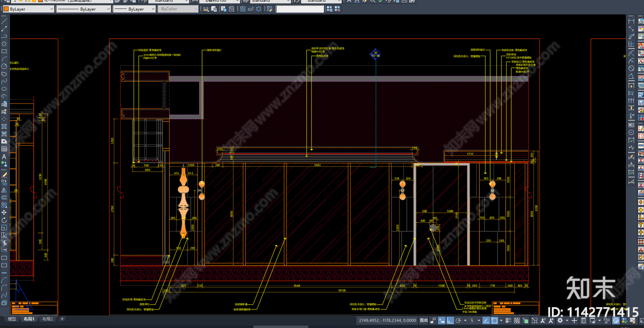This screenshot has height=328, width=644.
Task: Toggle transparency display in status bar
Action: click(517, 320)
